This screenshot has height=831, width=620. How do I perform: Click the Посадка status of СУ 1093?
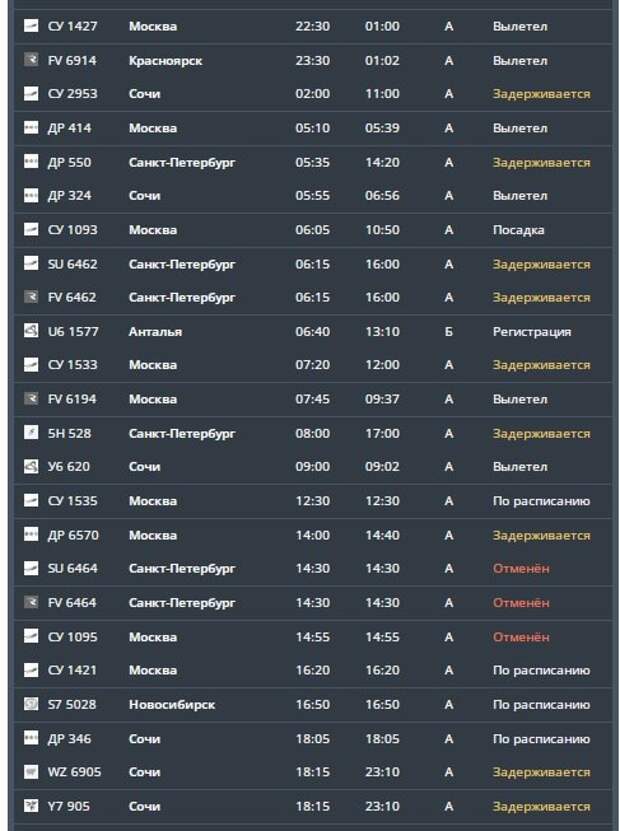518,230
